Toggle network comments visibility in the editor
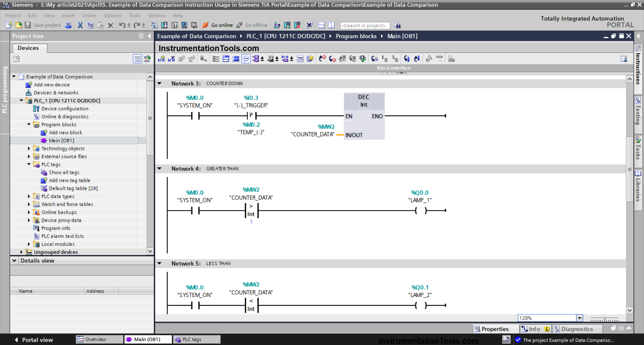The image size is (644, 345). [x=246, y=58]
